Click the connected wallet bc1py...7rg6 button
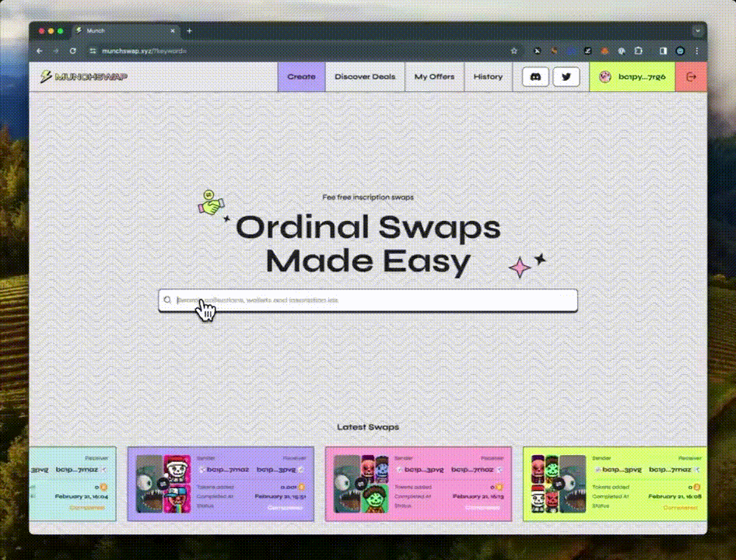The height and width of the screenshot is (560, 736). tap(633, 76)
